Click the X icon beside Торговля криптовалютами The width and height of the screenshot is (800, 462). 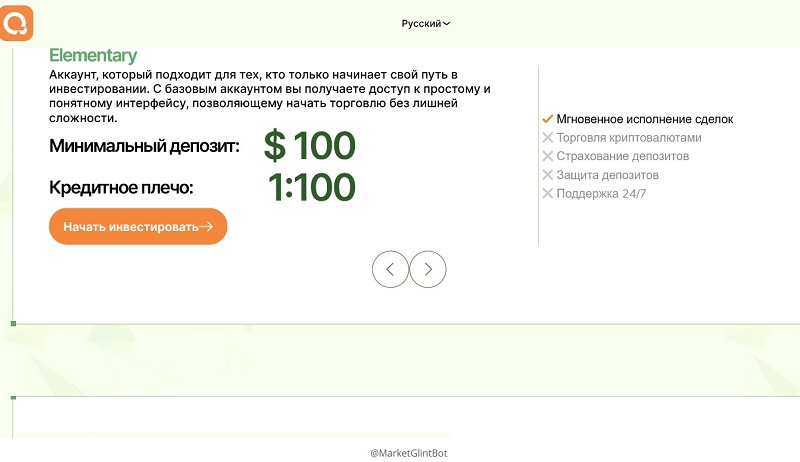547,138
